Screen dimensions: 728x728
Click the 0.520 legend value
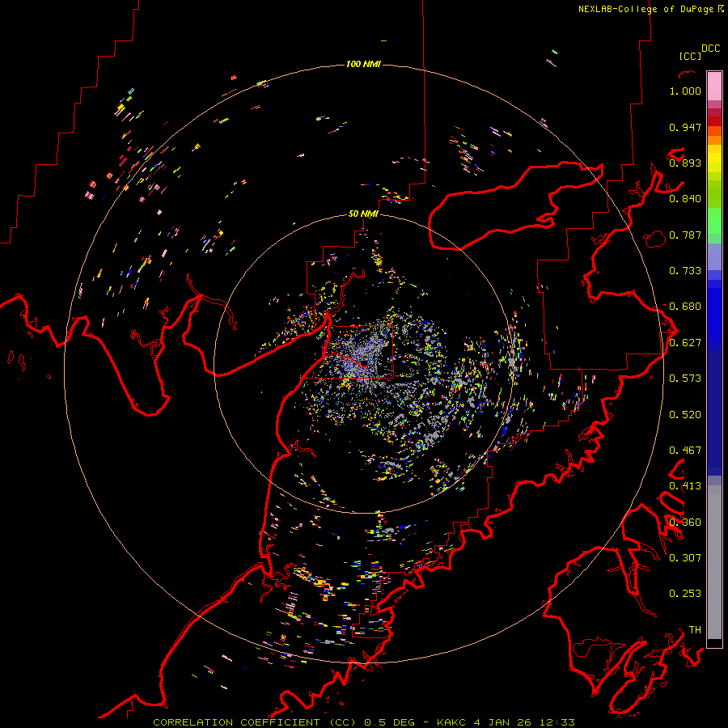(x=685, y=415)
